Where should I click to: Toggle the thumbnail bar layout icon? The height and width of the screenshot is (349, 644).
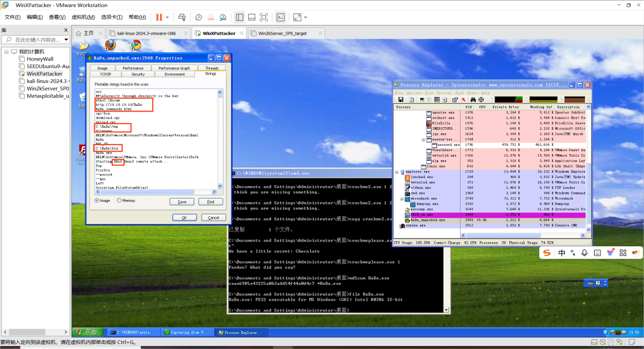coord(252,17)
